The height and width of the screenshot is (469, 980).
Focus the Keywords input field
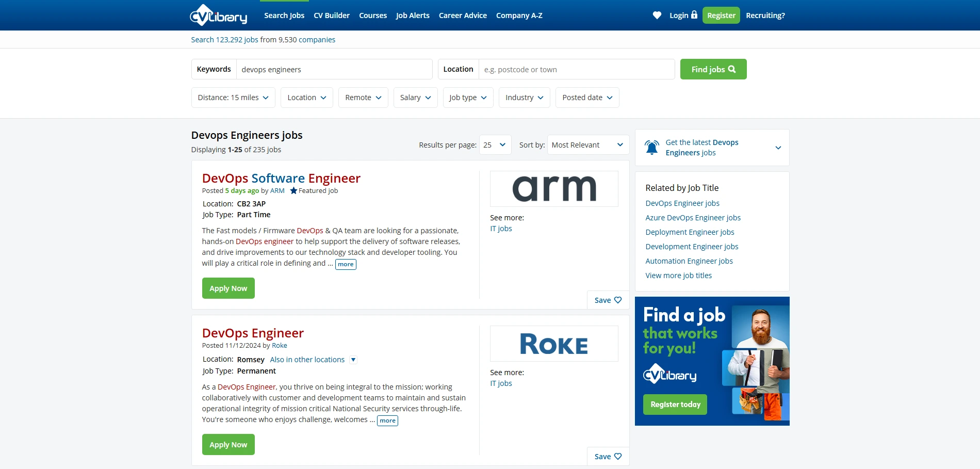point(334,69)
